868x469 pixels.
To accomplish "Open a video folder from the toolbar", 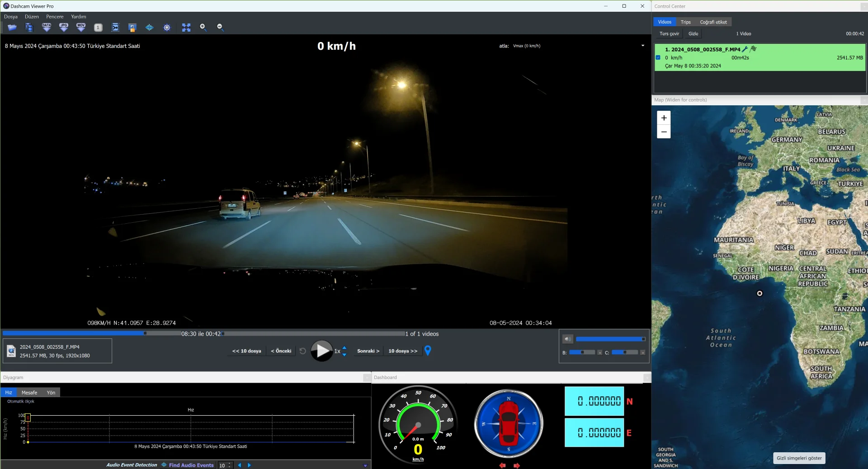I will [x=12, y=28].
